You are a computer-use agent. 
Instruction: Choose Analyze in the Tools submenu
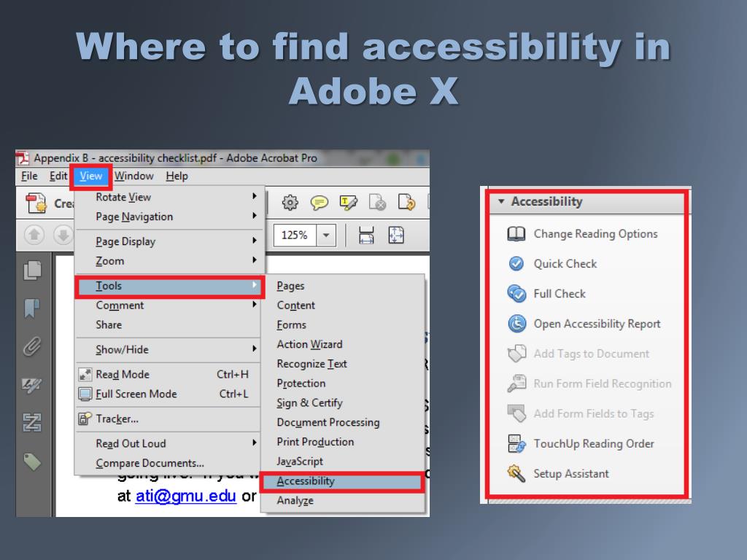[295, 501]
